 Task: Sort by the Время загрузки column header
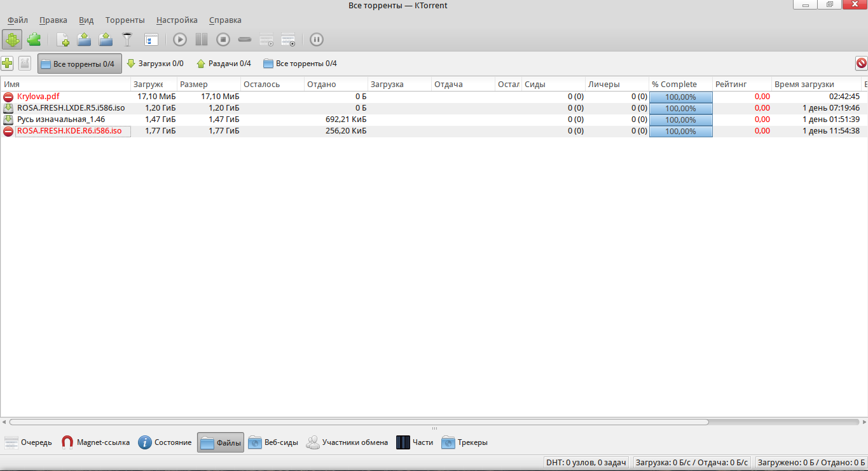click(x=816, y=84)
